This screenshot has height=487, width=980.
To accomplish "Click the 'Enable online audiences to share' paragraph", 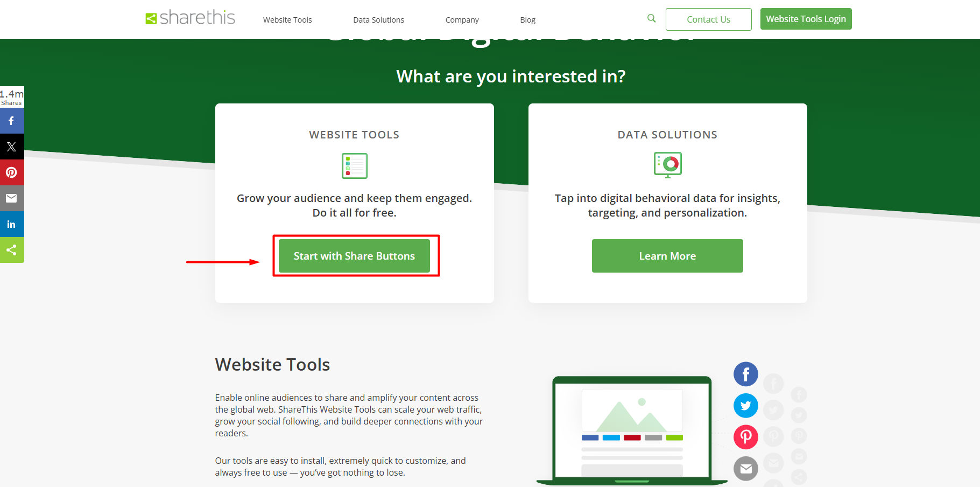I will tap(349, 415).
